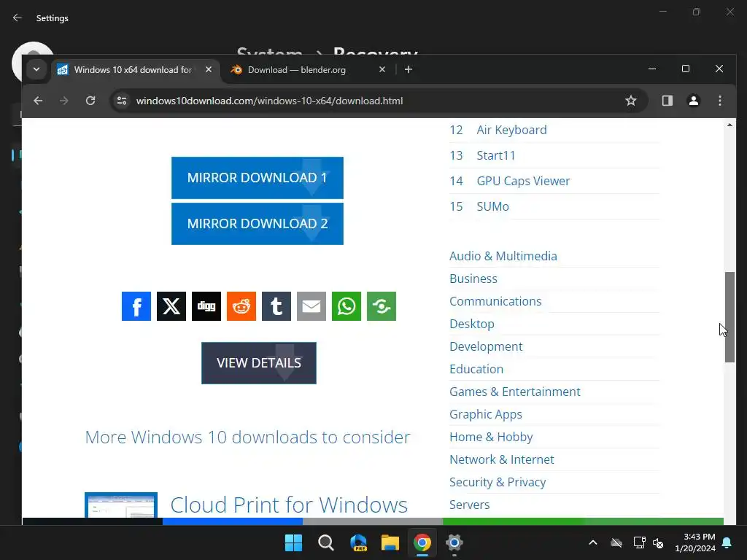Go back in Settings window

tap(18, 17)
